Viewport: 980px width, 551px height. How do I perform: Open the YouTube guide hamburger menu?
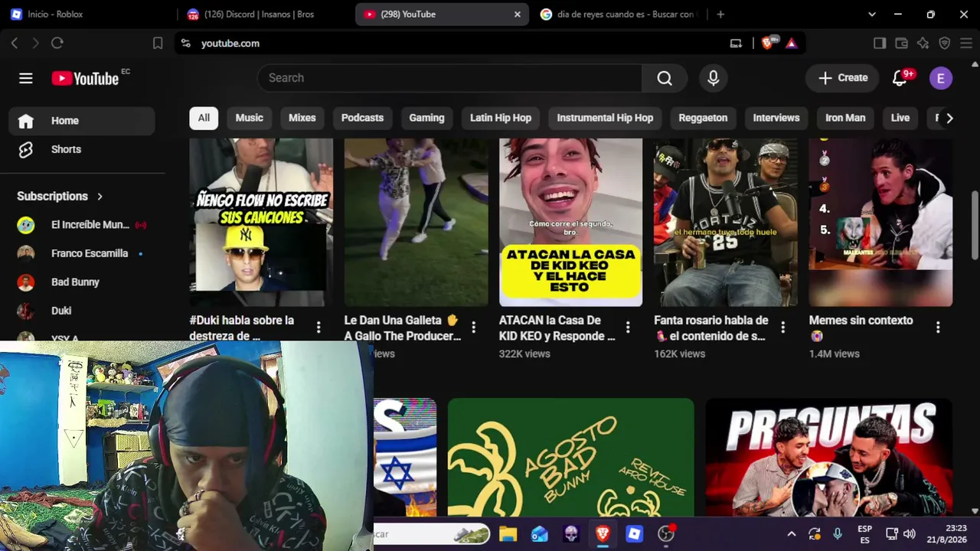click(26, 78)
